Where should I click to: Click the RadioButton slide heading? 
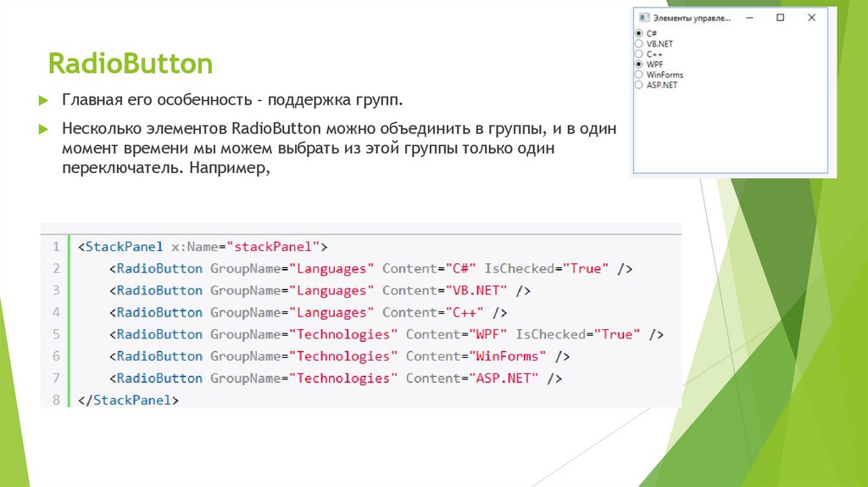point(131,63)
